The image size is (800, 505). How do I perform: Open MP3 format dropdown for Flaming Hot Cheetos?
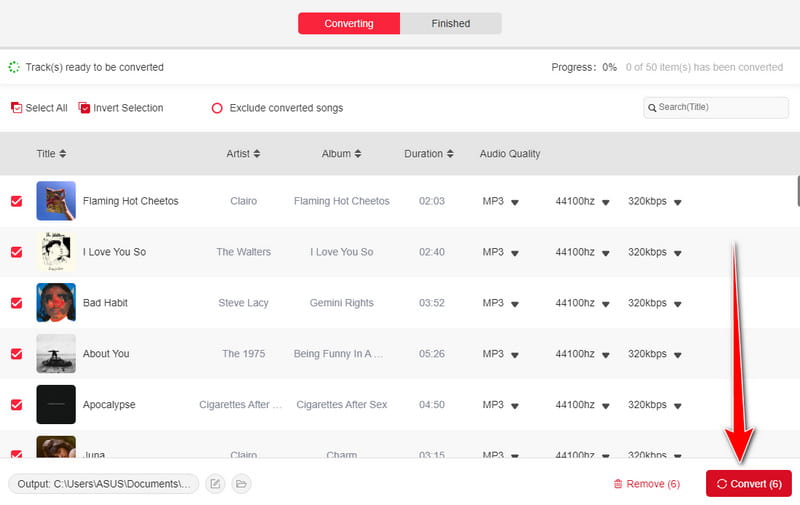pos(515,202)
